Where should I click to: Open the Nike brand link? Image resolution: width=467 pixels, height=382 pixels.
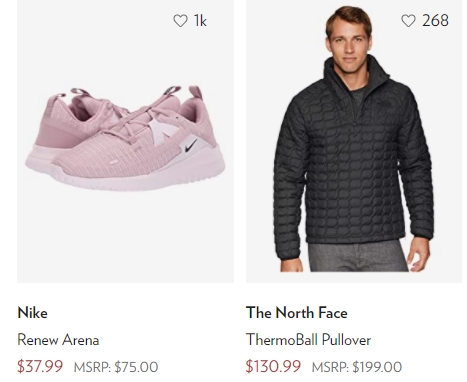coord(32,313)
